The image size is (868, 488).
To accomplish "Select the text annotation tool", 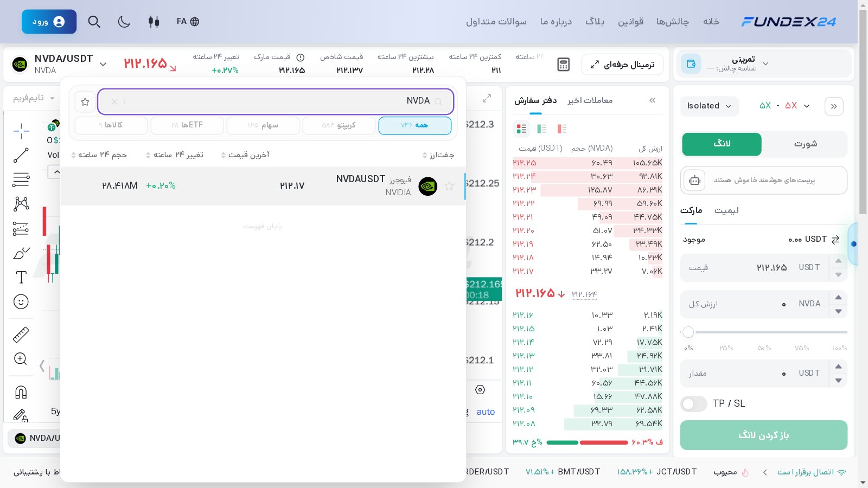I will click(x=21, y=277).
